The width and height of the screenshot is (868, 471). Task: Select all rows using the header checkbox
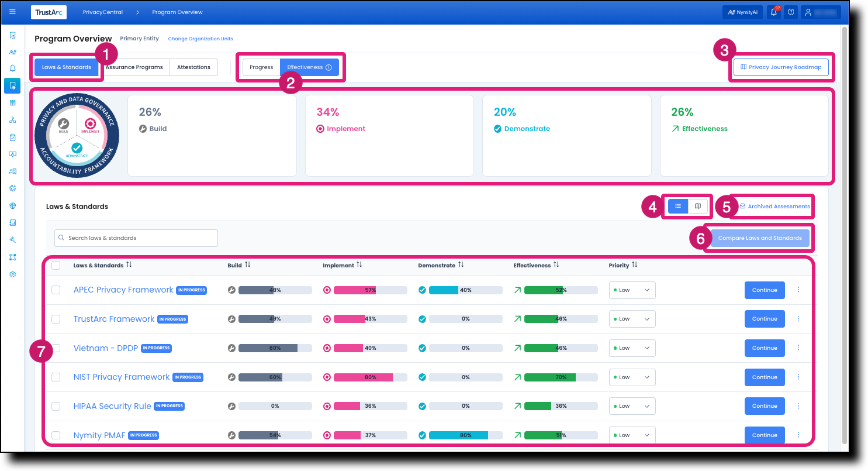(56, 265)
